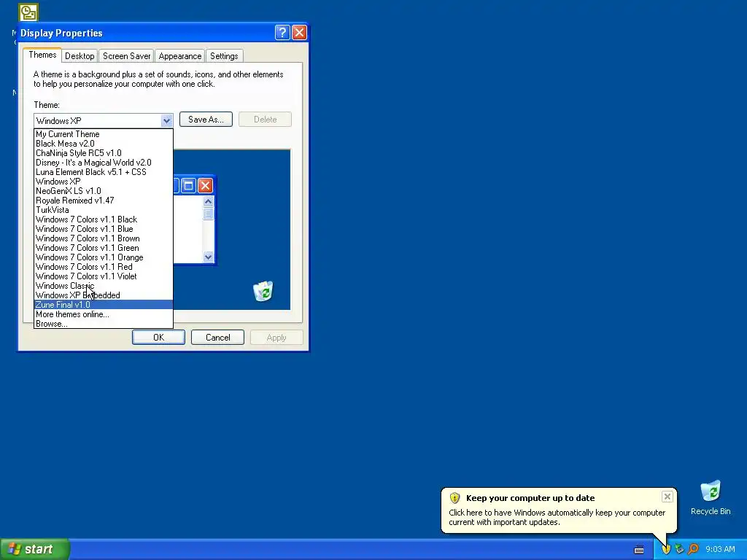This screenshot has width=747, height=560.
Task: Select the highlighted Zune Final v1.0 theme
Action: tap(104, 305)
